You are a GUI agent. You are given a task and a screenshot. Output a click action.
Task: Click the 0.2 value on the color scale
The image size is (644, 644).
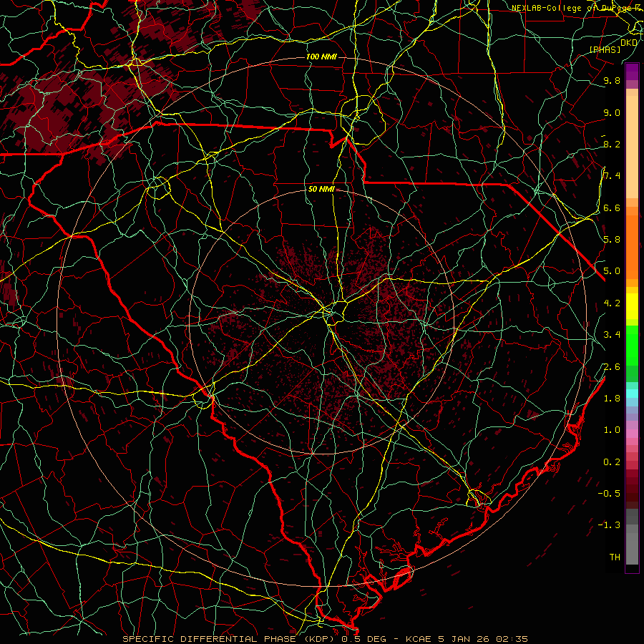click(x=612, y=462)
